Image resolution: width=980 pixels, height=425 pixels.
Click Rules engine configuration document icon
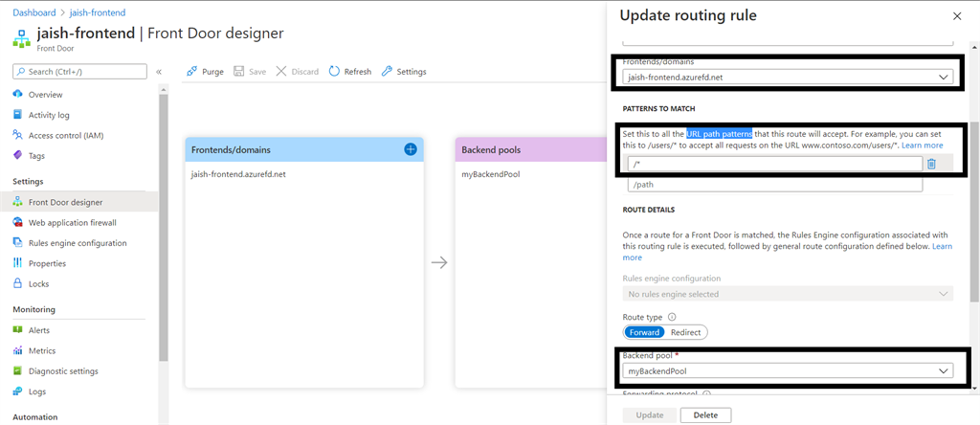(17, 243)
